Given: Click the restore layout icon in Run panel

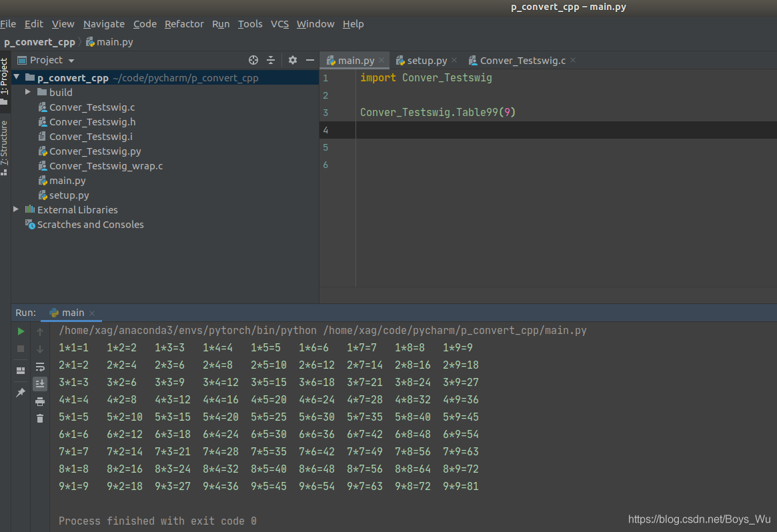Looking at the screenshot, I should [x=21, y=370].
